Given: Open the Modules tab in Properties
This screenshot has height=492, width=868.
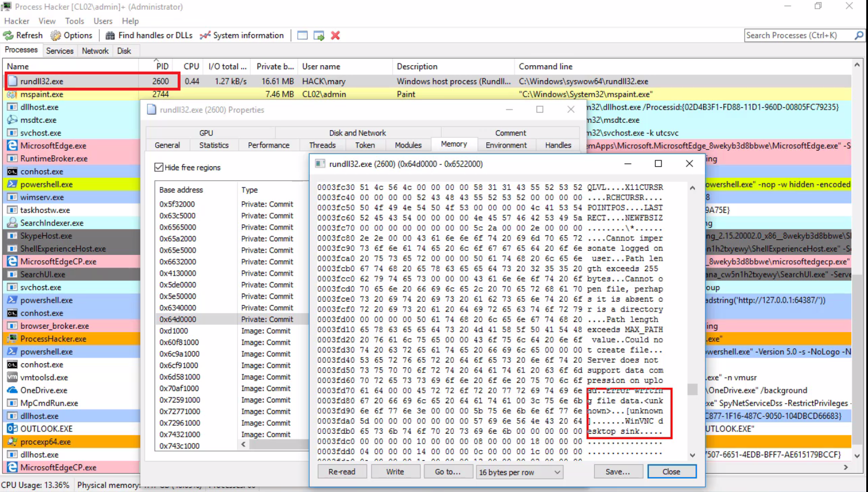Looking at the screenshot, I should pyautogui.click(x=408, y=145).
